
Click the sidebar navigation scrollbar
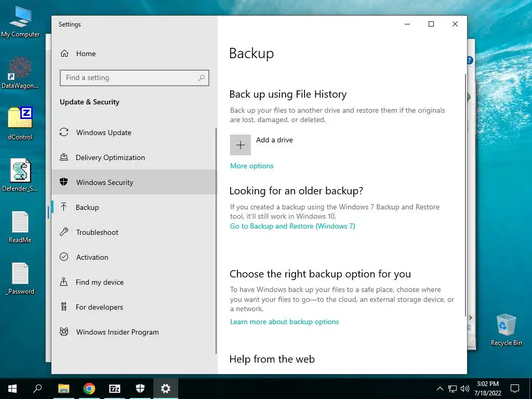click(x=216, y=241)
